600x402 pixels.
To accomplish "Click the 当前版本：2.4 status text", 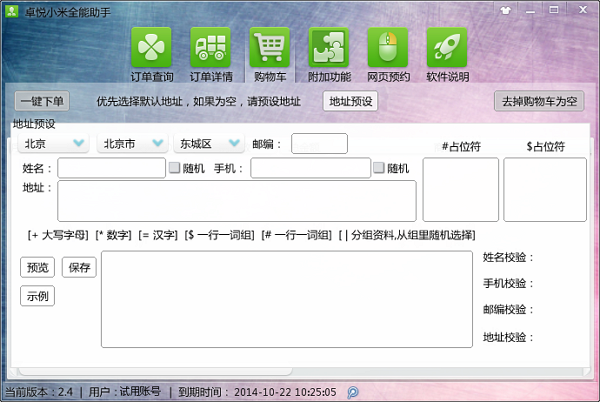I will (x=39, y=392).
